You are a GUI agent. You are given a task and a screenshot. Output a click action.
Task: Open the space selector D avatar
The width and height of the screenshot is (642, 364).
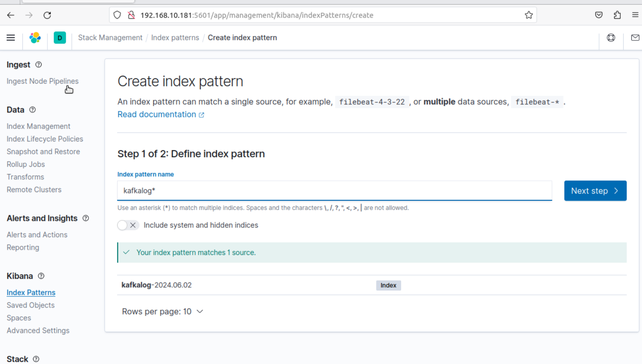click(60, 38)
